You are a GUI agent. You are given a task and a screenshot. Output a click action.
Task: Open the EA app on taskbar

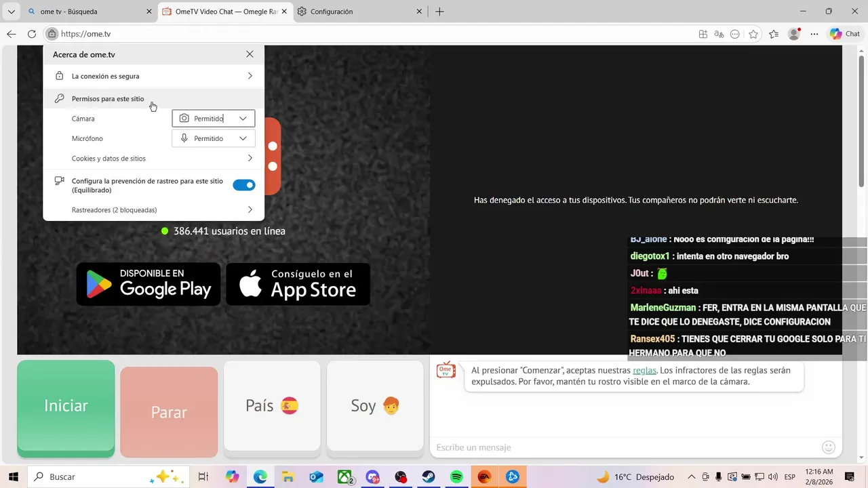pos(484,477)
